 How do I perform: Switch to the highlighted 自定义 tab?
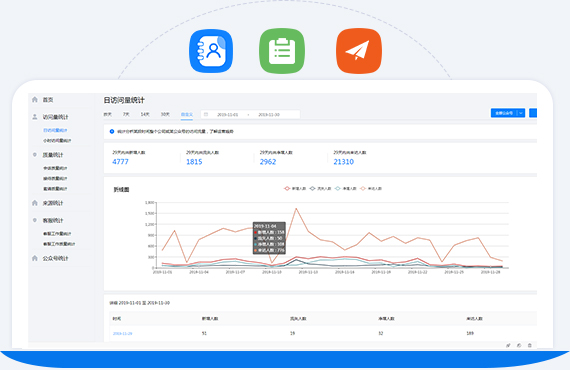click(x=187, y=114)
